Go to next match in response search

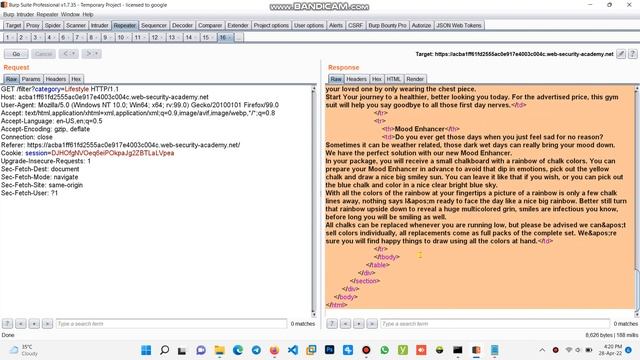pos(372,324)
